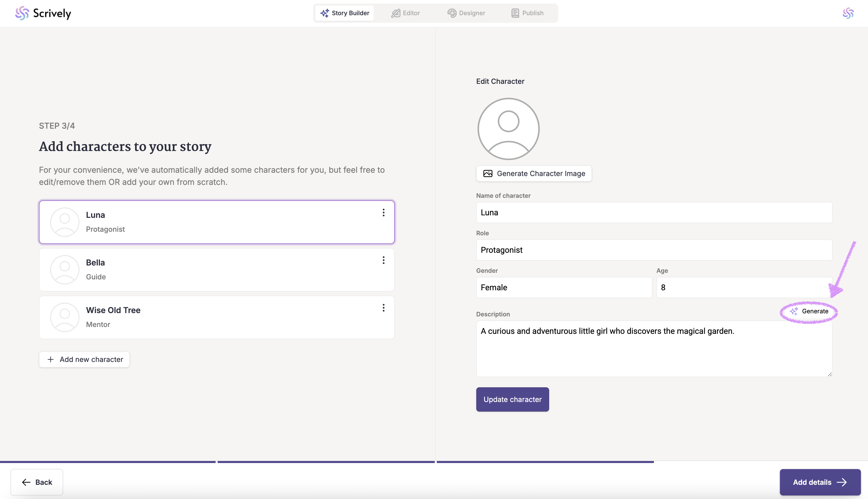The width and height of the screenshot is (868, 499).
Task: Switch to the Designer tab
Action: tap(466, 13)
